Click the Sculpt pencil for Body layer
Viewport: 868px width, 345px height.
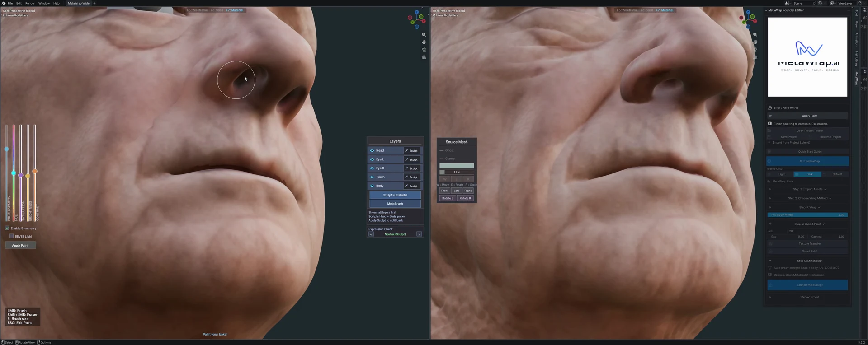[412, 186]
